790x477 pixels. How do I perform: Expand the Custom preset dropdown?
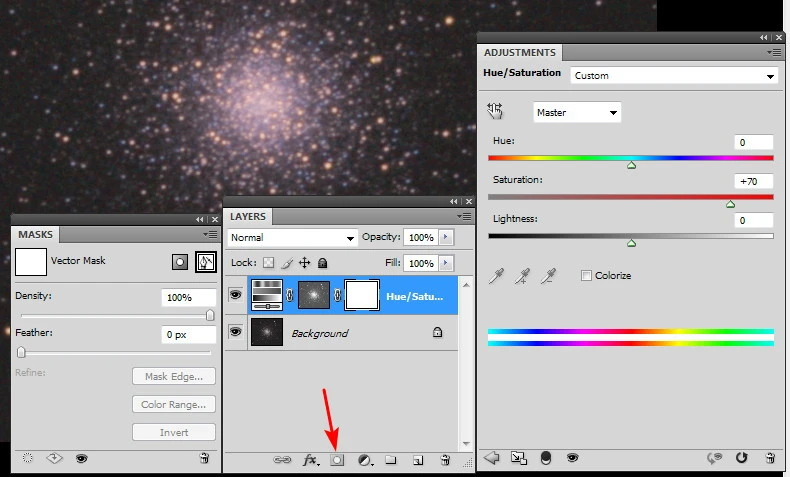click(x=673, y=75)
